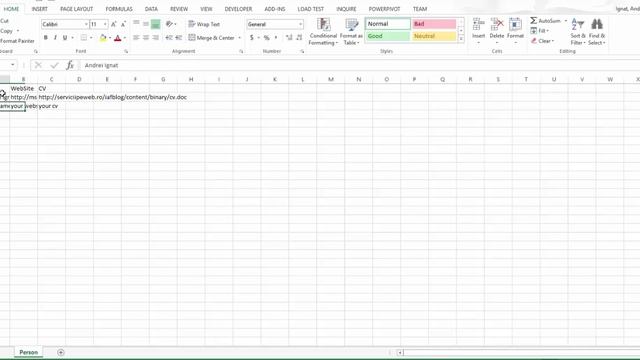Increase decimal places

coord(289,38)
